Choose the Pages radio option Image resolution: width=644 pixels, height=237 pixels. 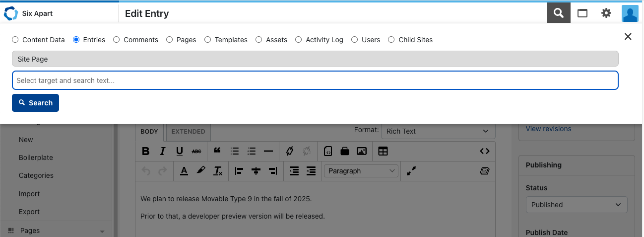point(170,40)
